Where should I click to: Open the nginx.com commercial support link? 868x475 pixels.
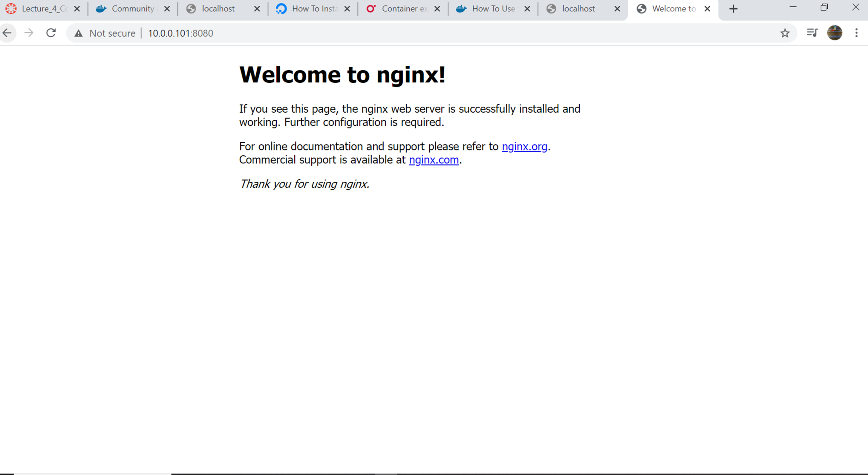(434, 160)
